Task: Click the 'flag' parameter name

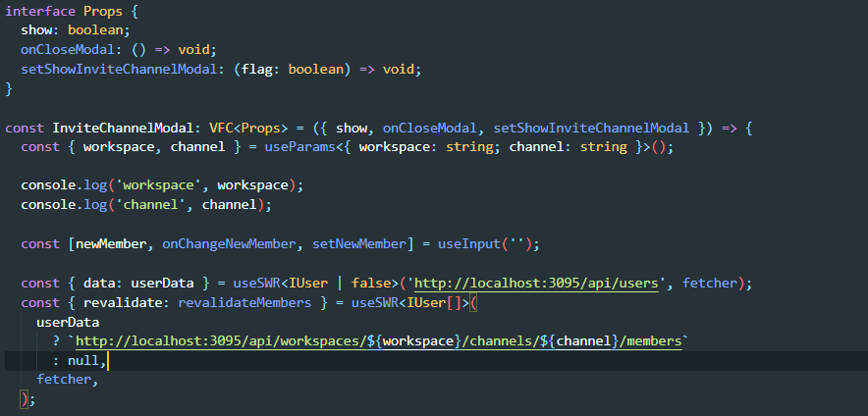Action: pyautogui.click(x=257, y=70)
